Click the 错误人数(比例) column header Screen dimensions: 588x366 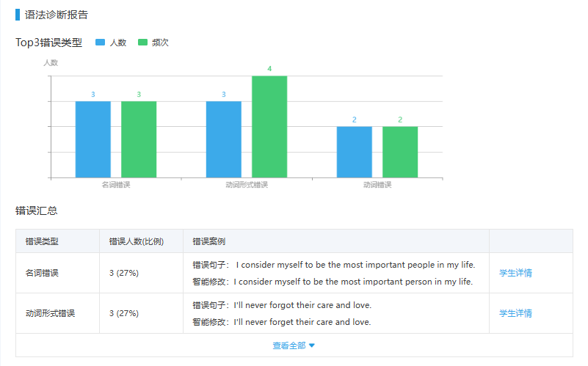pyautogui.click(x=136, y=241)
